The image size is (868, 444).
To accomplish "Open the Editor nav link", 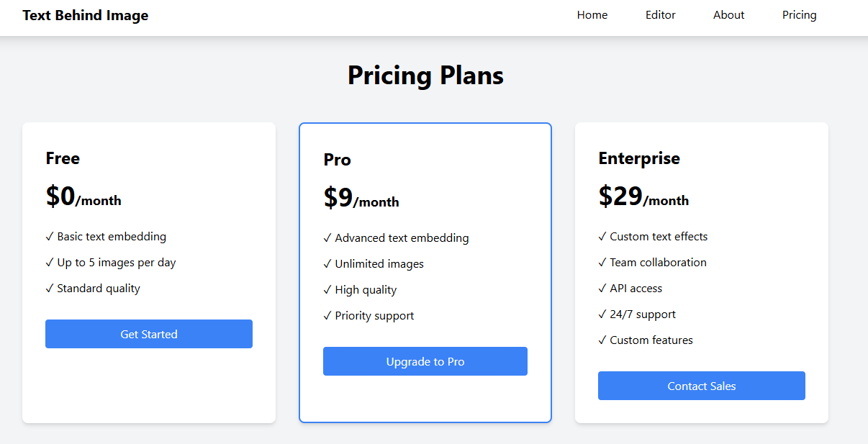I will [x=660, y=15].
